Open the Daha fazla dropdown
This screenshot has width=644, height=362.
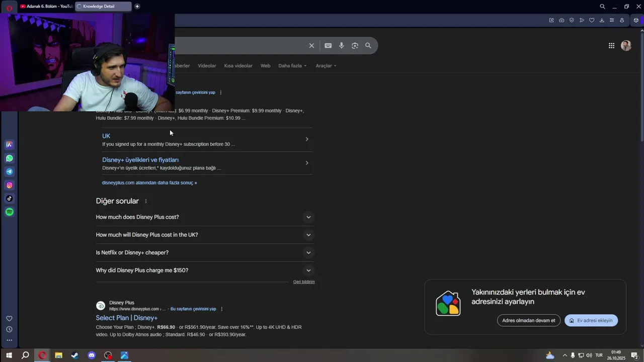coord(292,66)
